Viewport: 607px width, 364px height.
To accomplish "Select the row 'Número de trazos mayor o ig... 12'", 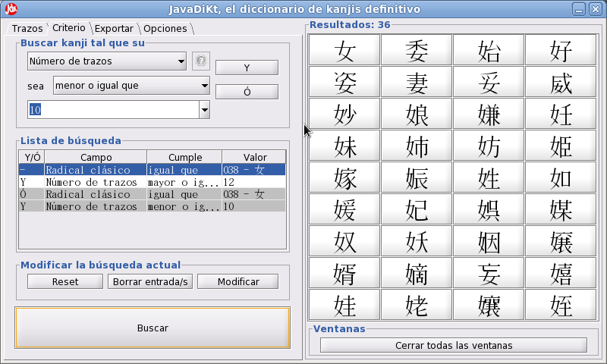I will (x=153, y=182).
